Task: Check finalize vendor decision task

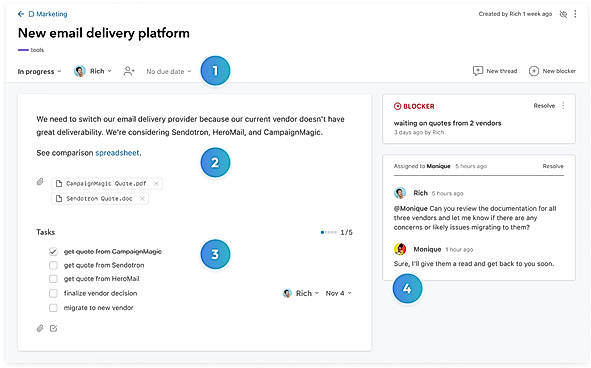Action: [53, 293]
